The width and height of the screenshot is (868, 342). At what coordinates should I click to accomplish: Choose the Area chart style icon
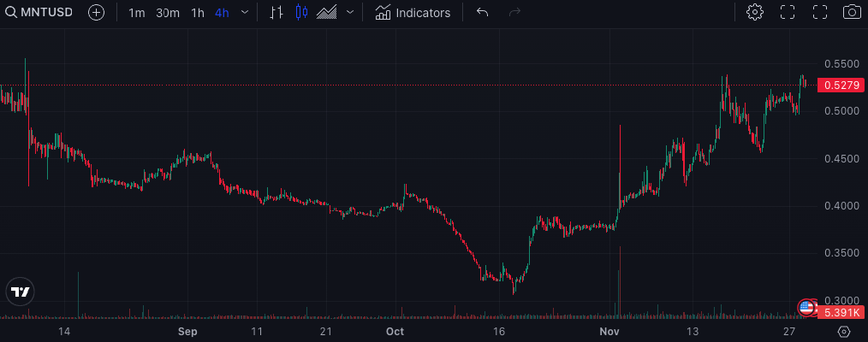(327, 12)
